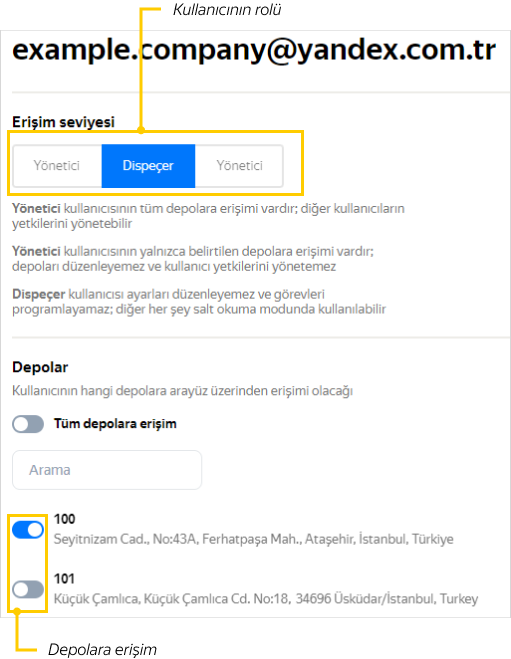511x659 pixels.
Task: Click the Erişim seviyesi section heading
Action: (x=63, y=122)
